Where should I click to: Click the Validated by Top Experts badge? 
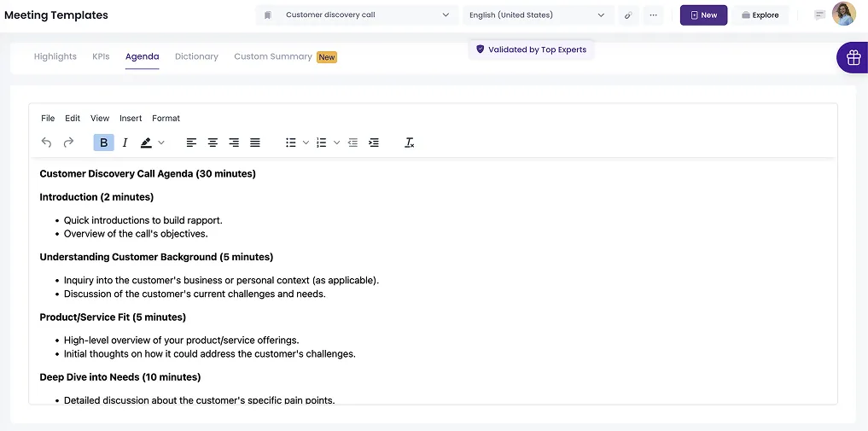tap(531, 50)
